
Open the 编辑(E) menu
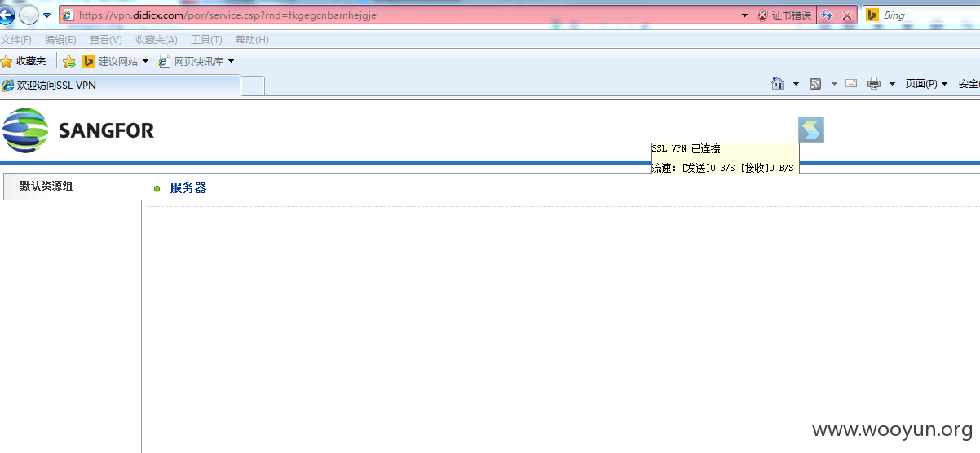point(60,40)
